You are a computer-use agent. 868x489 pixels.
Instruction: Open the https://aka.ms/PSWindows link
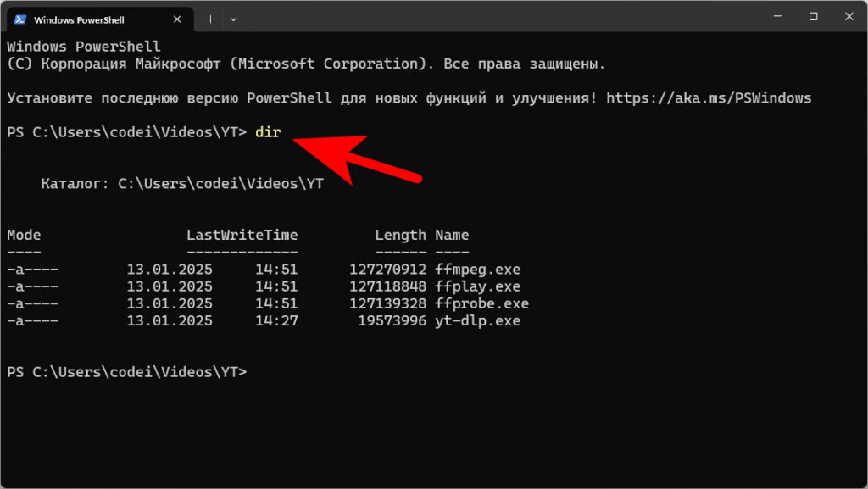709,98
